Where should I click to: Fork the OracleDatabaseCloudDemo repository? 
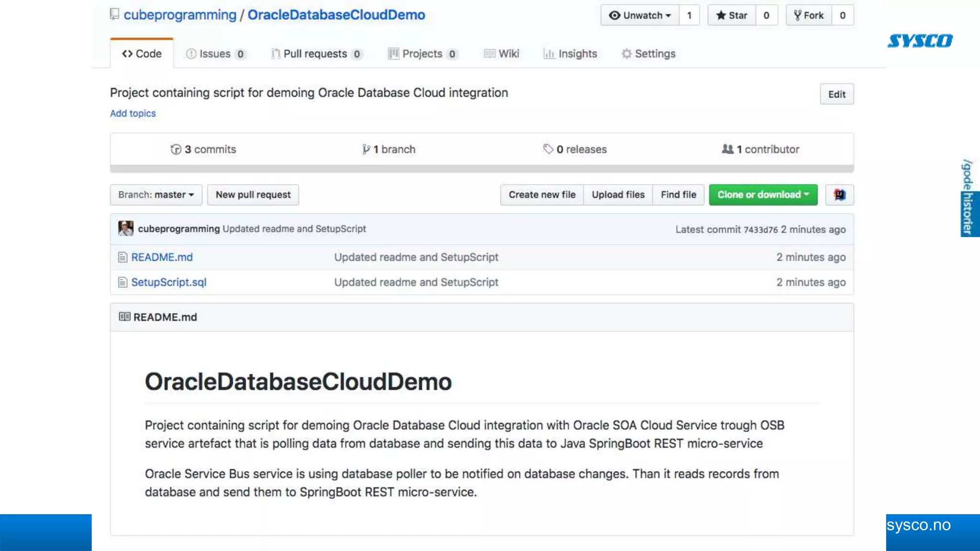(809, 15)
